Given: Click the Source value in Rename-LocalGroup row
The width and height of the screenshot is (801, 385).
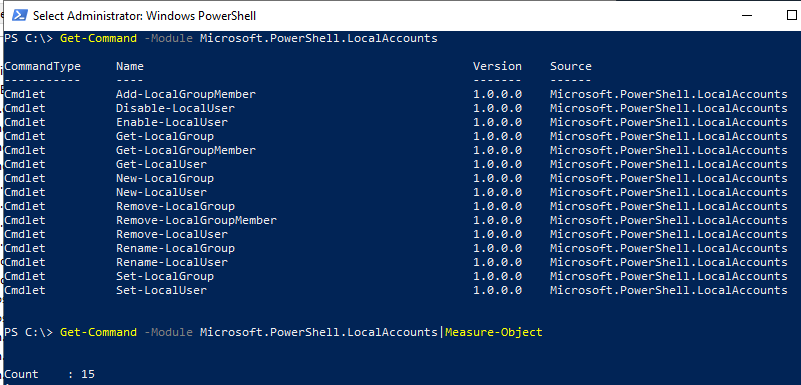Looking at the screenshot, I should pyautogui.click(x=669, y=248).
